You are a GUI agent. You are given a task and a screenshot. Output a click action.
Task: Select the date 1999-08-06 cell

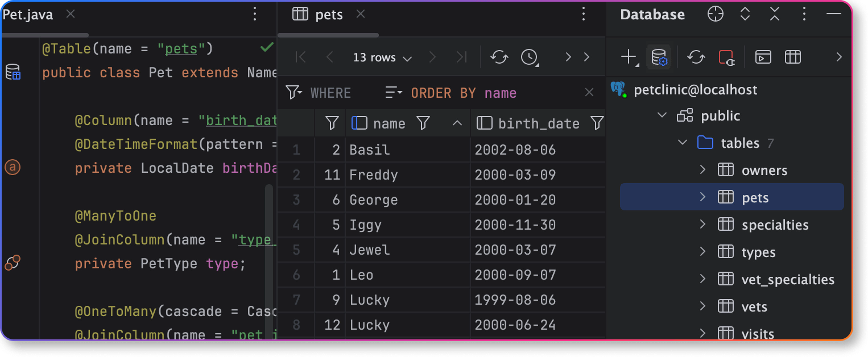tap(538, 300)
